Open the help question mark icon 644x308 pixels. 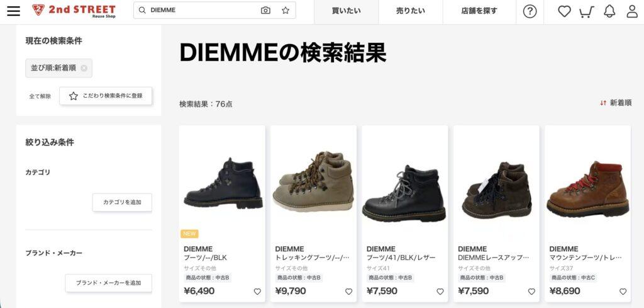[530, 11]
